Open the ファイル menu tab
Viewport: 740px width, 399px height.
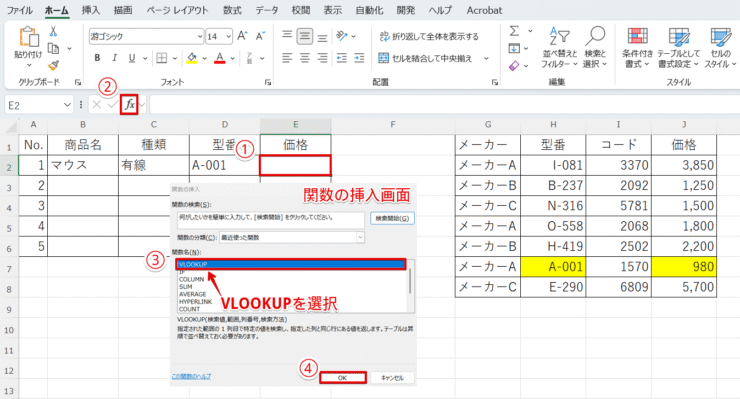click(19, 10)
